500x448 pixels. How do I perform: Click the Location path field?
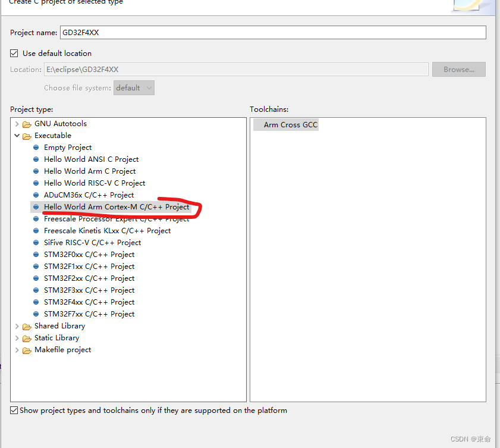coord(236,70)
